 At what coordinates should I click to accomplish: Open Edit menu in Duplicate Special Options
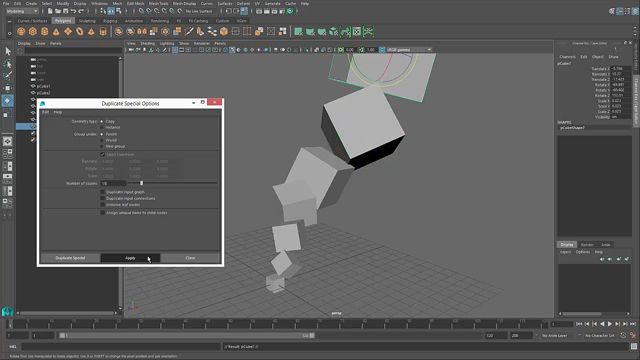[x=45, y=112]
